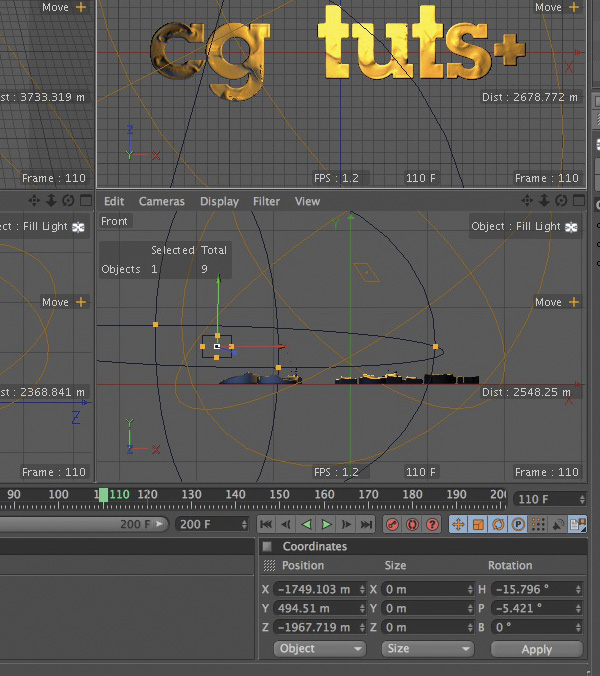Toggle Point Level Animation dots icon

pos(538,524)
